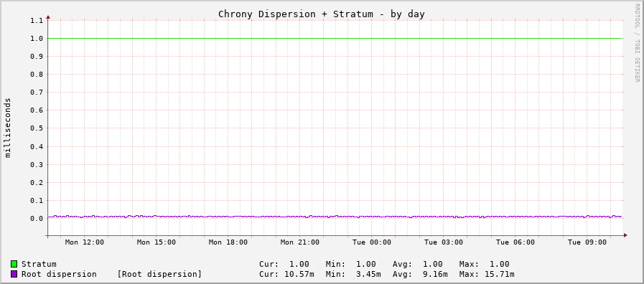Click the purple Root dispersion line in graph
The image size is (644, 284).
point(335,217)
